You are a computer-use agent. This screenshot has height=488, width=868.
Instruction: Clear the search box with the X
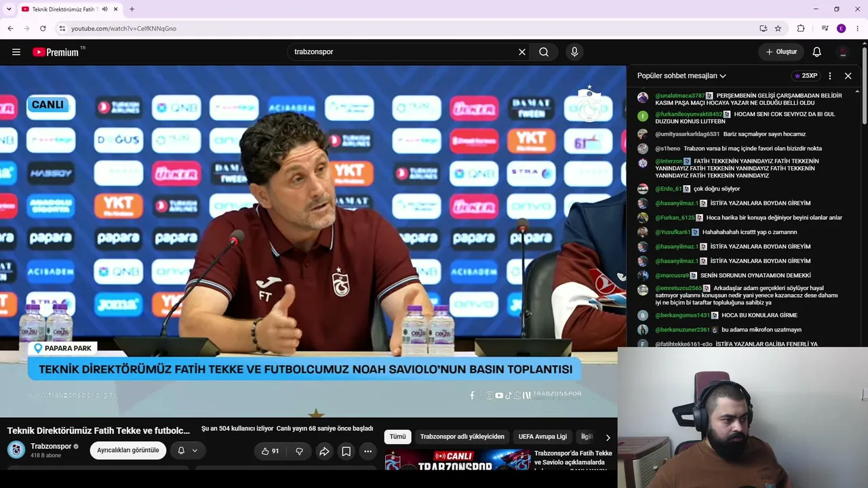[522, 52]
